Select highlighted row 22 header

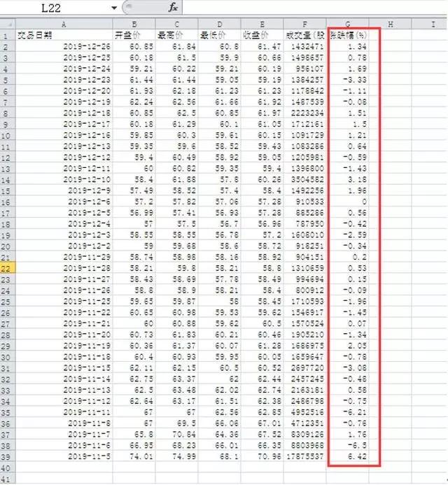8,268
